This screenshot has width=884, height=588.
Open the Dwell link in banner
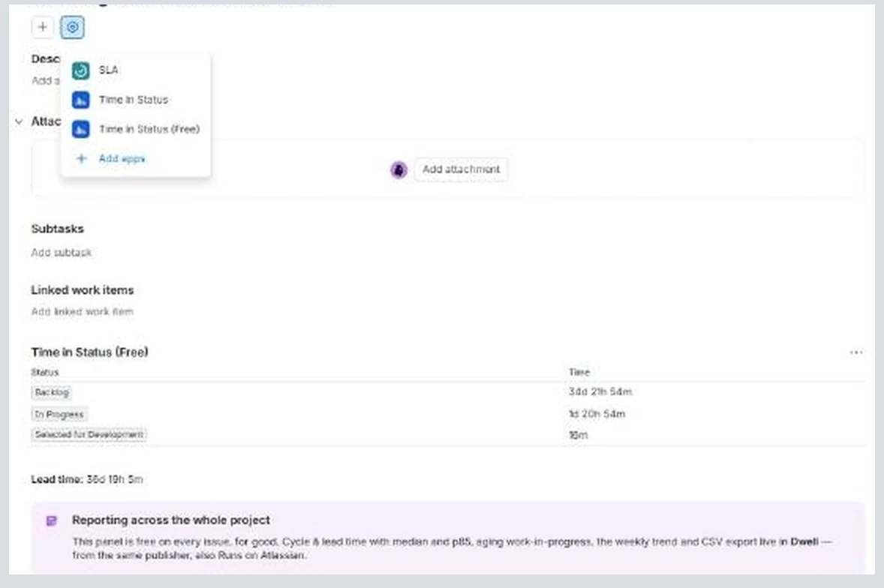(x=804, y=541)
